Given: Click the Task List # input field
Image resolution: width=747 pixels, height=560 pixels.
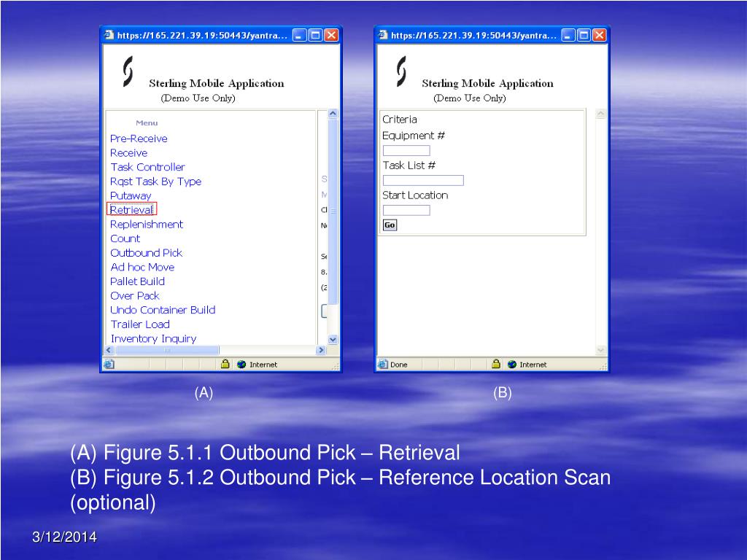Looking at the screenshot, I should click(x=423, y=181).
